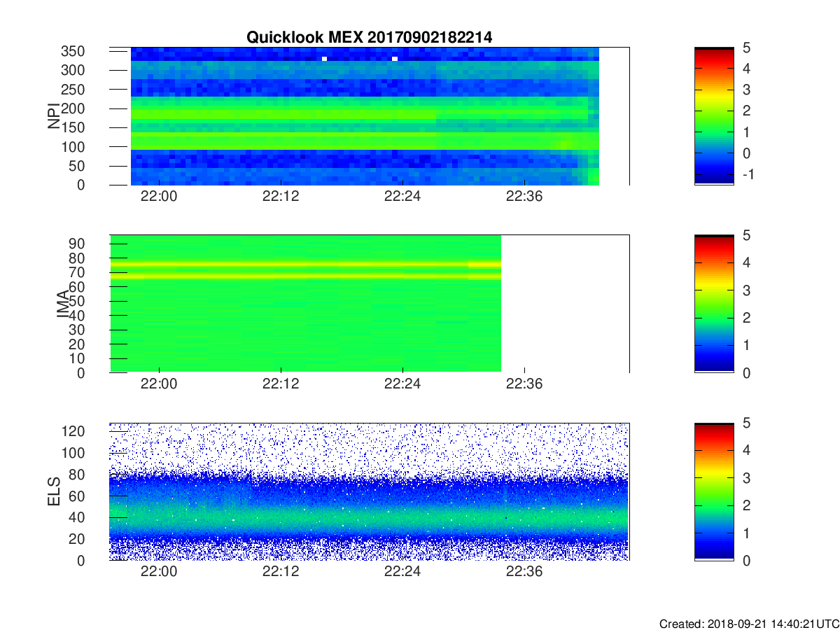Click the 22:00 label under IMA plot
Image resolution: width=840 pixels, height=630 pixels.
coord(159,384)
